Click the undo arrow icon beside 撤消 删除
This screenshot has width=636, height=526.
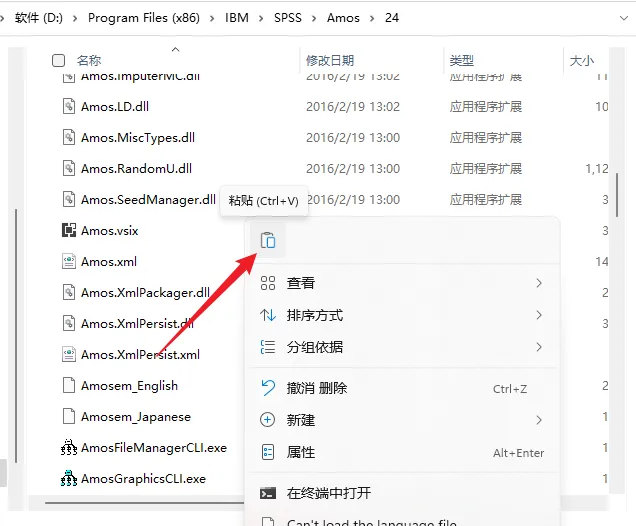(x=268, y=388)
